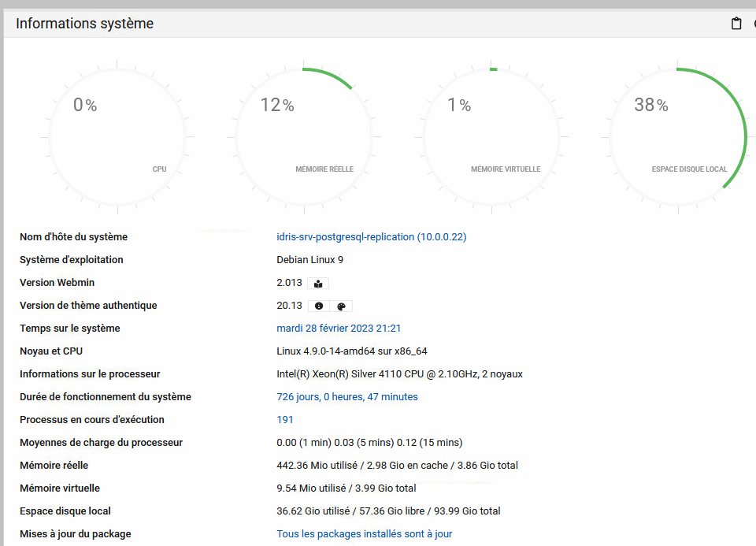Open the link Tous les packages installés sont à jour
Image resolution: width=756 pixels, height=546 pixels.
tap(364, 534)
